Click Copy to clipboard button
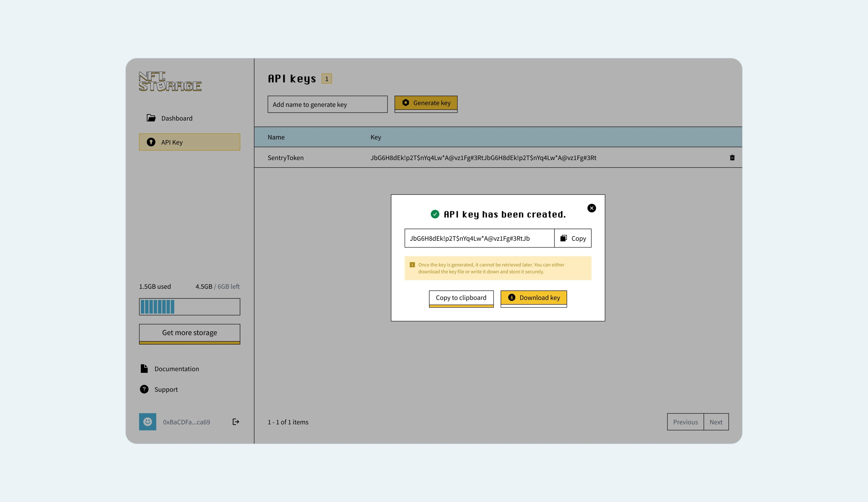Viewport: 868px width, 502px height. tap(461, 299)
